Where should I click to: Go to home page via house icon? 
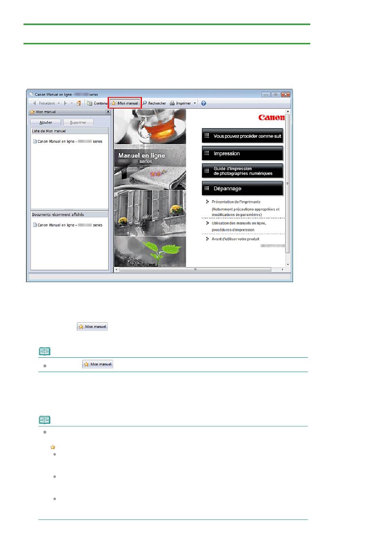[x=78, y=103]
